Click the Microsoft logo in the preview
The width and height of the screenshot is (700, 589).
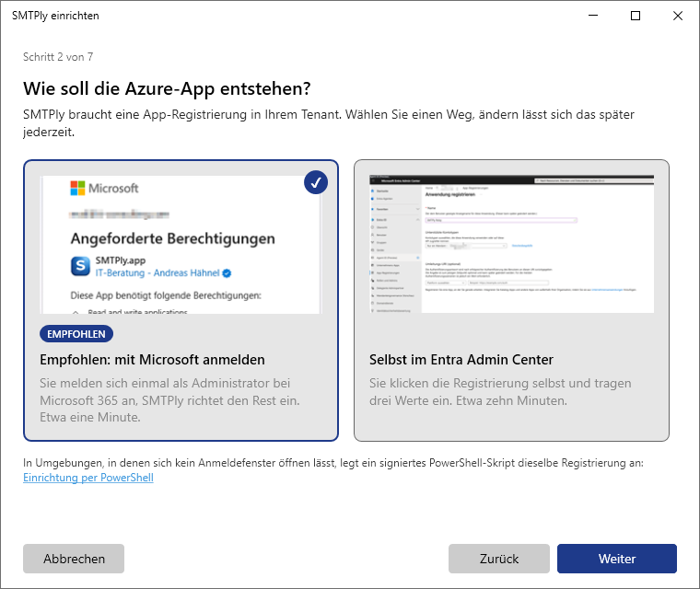(104, 189)
